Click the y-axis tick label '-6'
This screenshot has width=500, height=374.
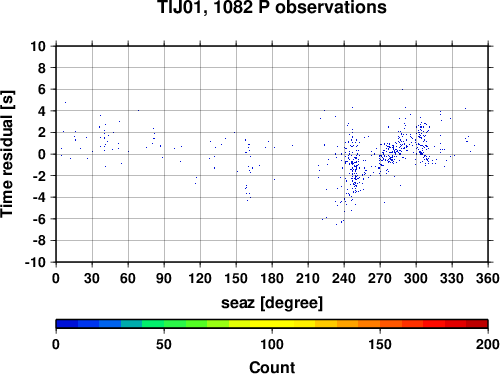tap(39, 219)
